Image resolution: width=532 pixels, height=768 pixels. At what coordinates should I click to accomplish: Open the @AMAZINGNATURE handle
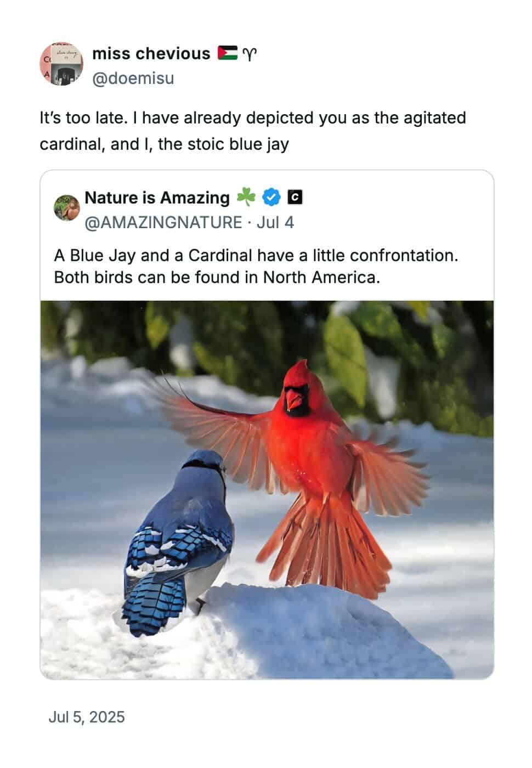[163, 222]
